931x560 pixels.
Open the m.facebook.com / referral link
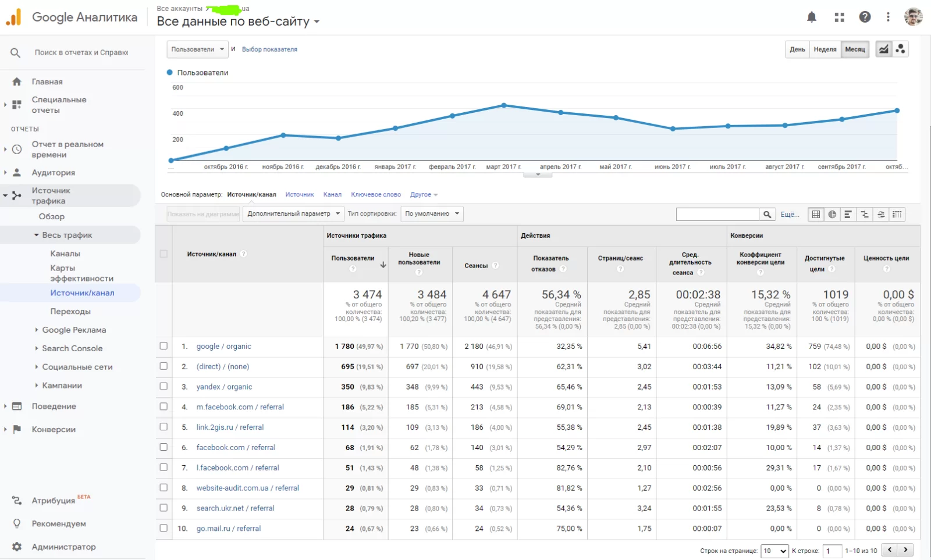(240, 407)
